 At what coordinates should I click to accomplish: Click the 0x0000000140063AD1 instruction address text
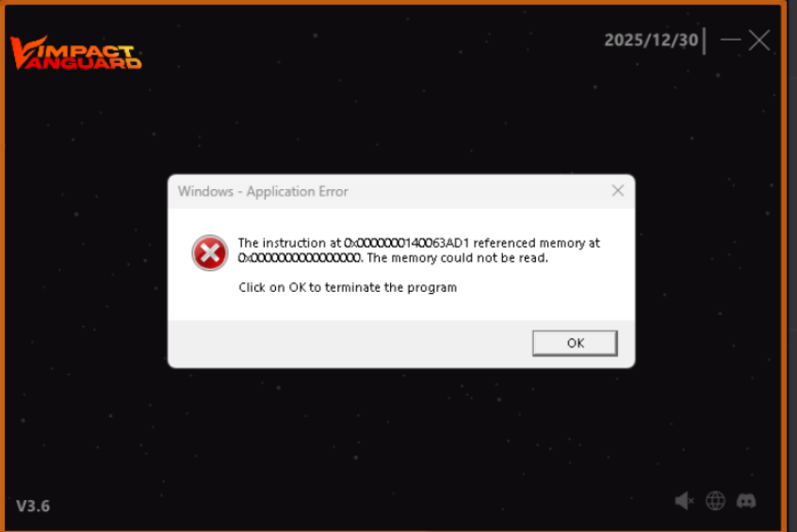pos(407,243)
